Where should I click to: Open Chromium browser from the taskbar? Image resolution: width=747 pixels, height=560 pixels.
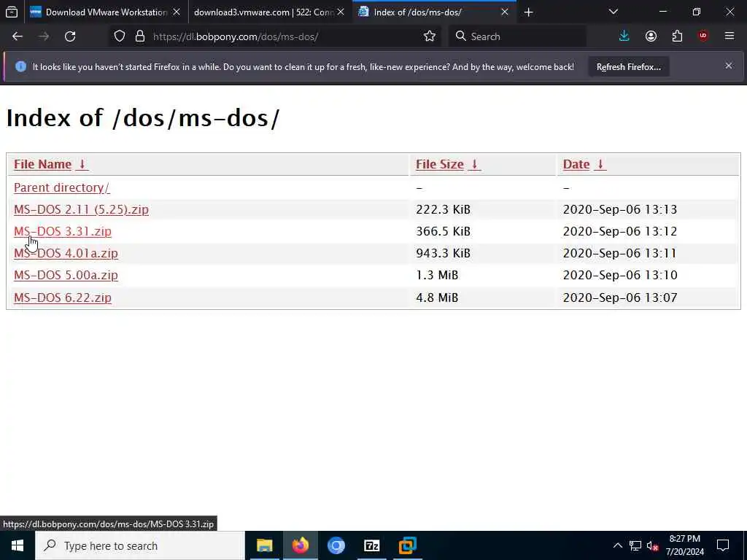pyautogui.click(x=336, y=545)
